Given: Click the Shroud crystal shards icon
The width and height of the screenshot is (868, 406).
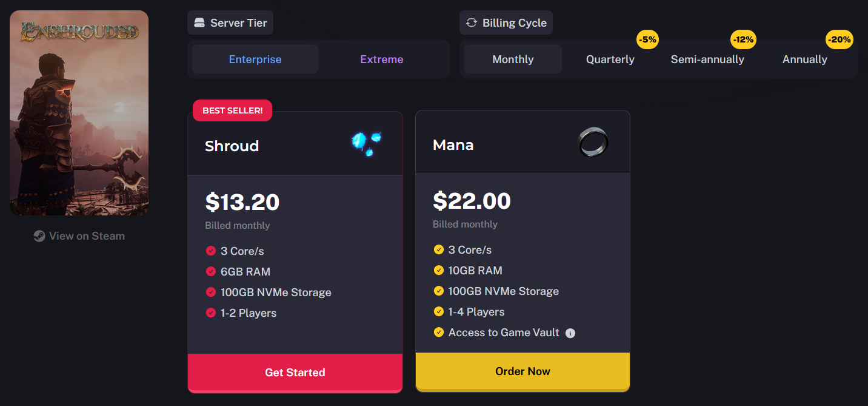Looking at the screenshot, I should coord(367,144).
